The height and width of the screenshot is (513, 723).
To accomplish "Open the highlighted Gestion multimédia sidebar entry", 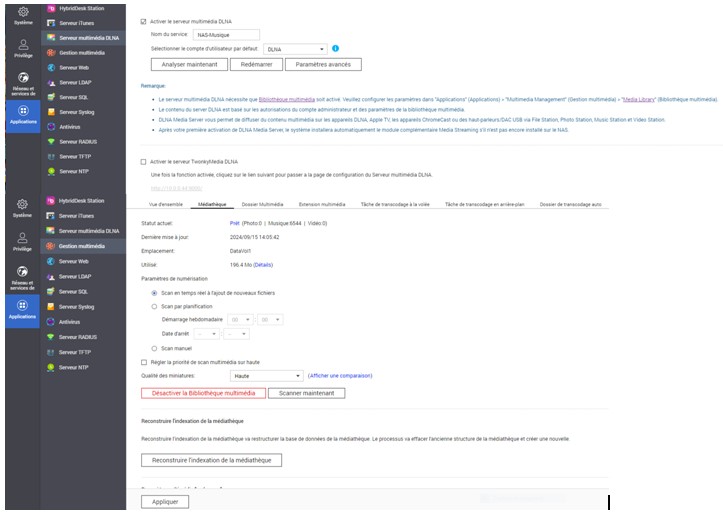I will (x=82, y=246).
